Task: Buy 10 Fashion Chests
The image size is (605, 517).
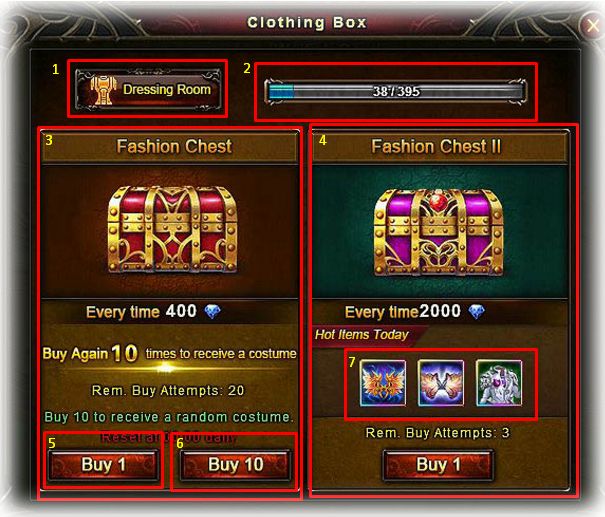Action: [x=235, y=465]
